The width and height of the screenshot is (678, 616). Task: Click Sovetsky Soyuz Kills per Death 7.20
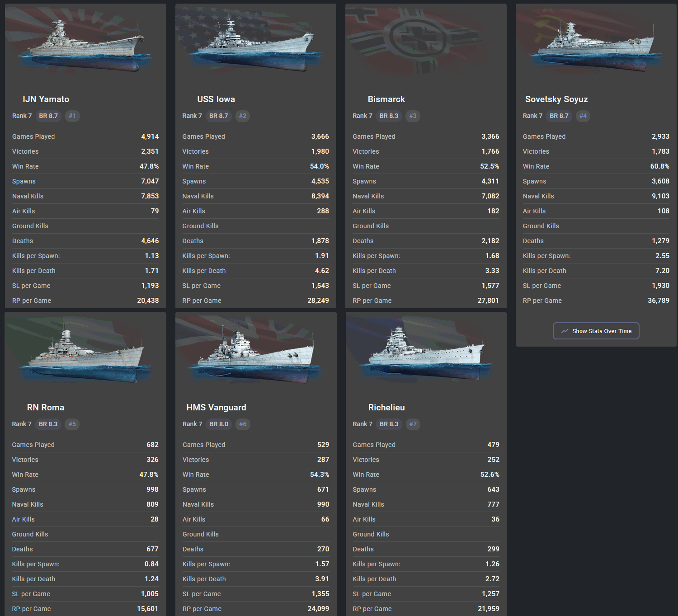click(x=662, y=271)
